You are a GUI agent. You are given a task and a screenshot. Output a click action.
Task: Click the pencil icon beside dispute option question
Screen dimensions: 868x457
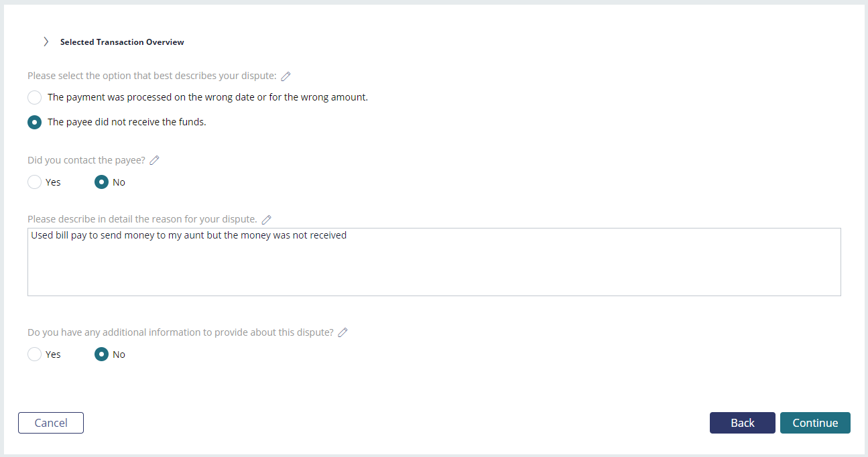[x=286, y=76]
